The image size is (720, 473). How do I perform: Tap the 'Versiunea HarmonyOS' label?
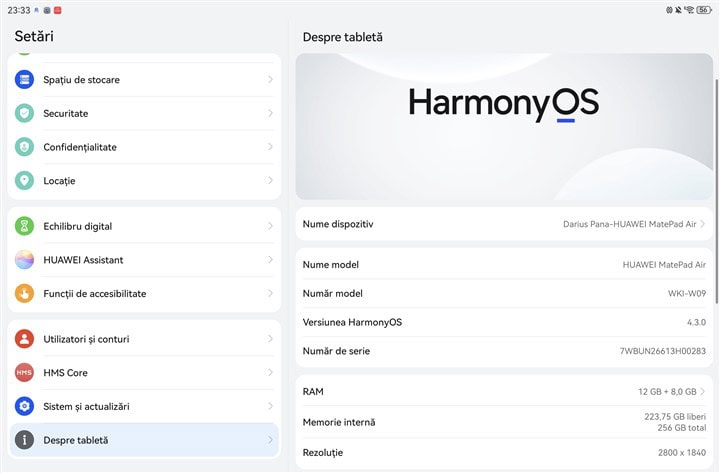pos(352,322)
